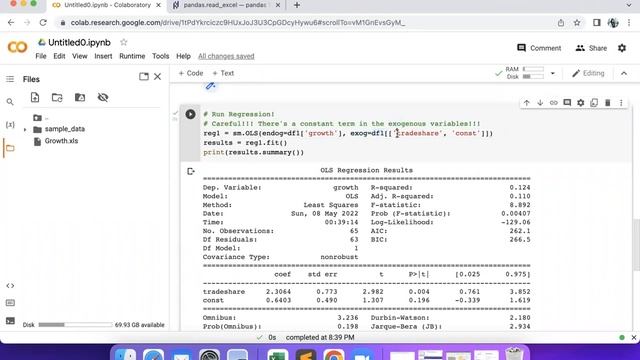Click the browser address bar URL

[238, 23]
